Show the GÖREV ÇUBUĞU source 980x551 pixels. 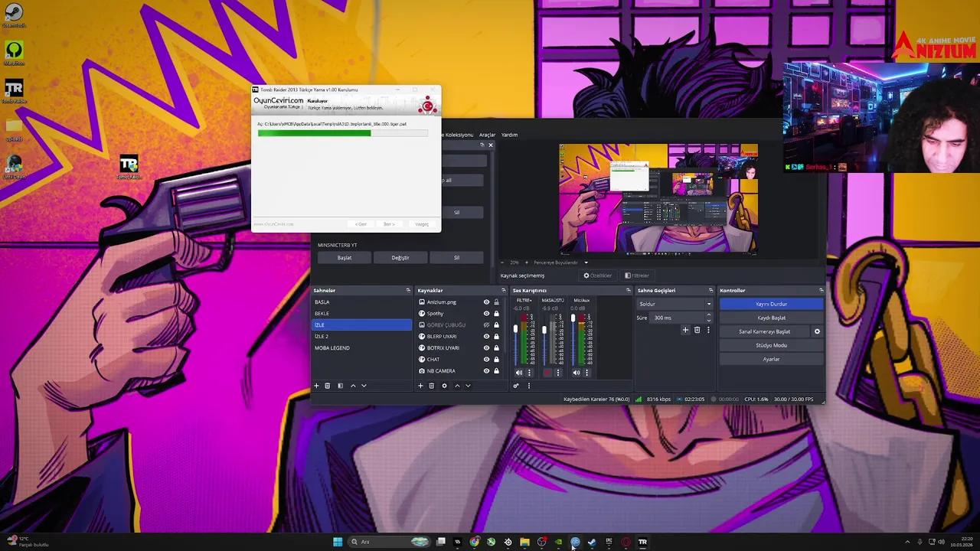486,325
